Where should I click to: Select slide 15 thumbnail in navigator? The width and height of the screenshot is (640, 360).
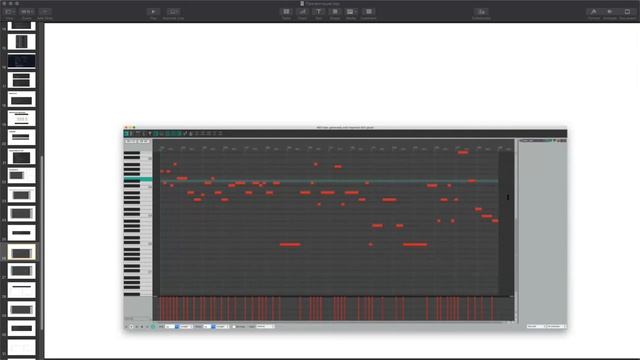pyautogui.click(x=21, y=42)
